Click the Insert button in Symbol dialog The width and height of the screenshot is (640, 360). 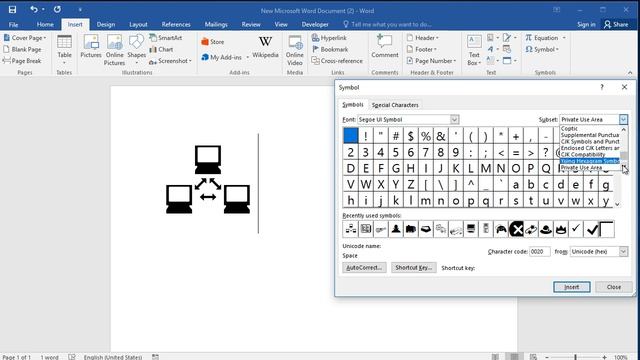(x=571, y=287)
